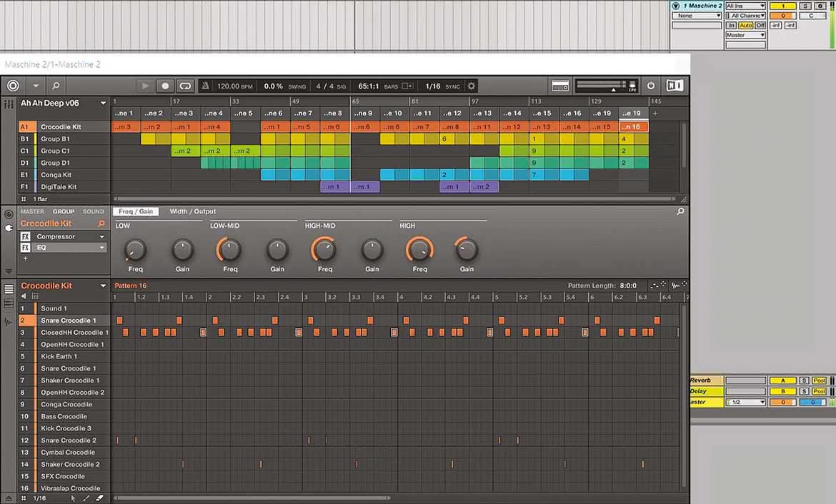The image size is (836, 504).
Task: Open the NI logo at the header's right end
Action: [x=675, y=86]
